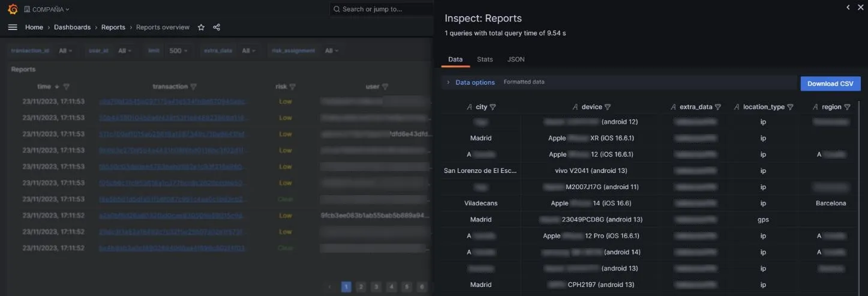The image size is (868, 296).
Task: Click the Viladecans city cell
Action: pos(480,203)
